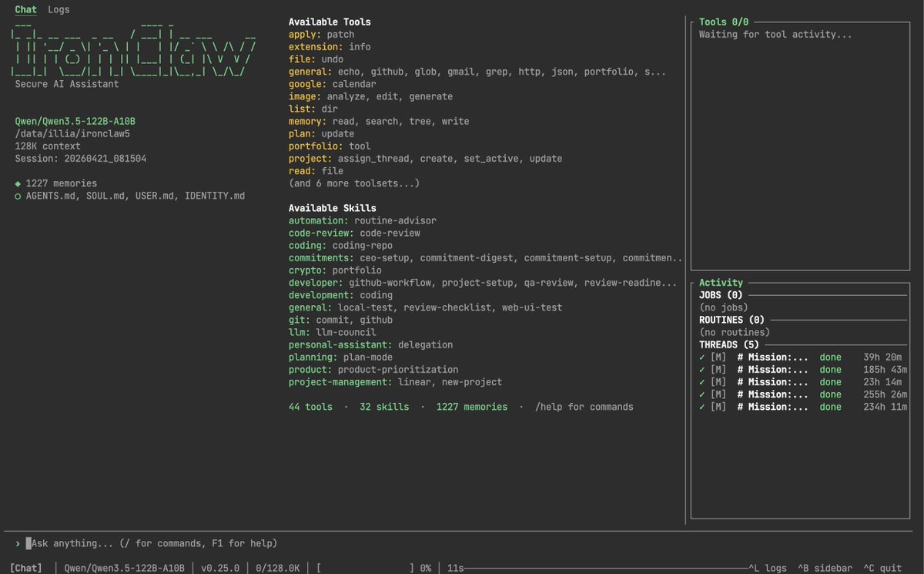Click the ^C quit shortcut

tap(882, 568)
